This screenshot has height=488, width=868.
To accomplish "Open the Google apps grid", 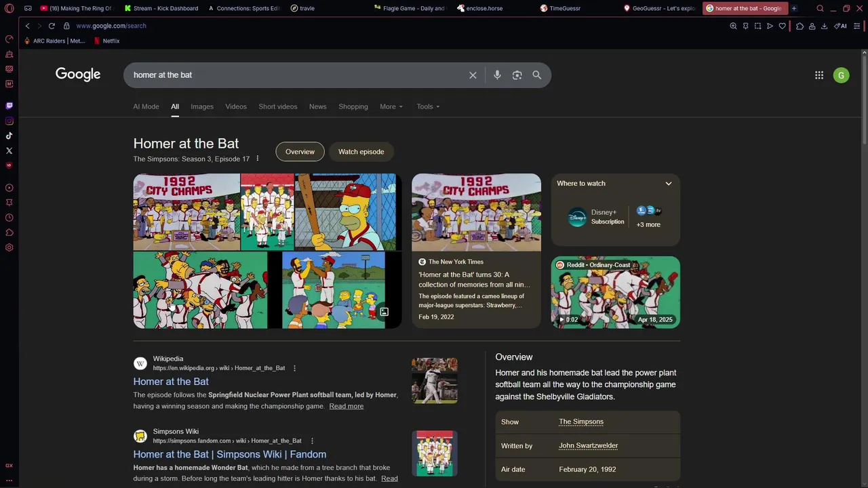I will [x=819, y=75].
